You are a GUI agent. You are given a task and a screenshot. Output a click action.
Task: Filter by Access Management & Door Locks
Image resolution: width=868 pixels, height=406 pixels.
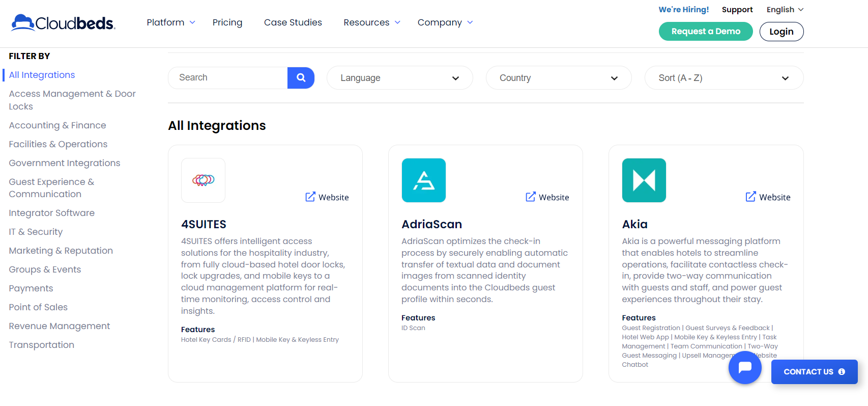[72, 100]
